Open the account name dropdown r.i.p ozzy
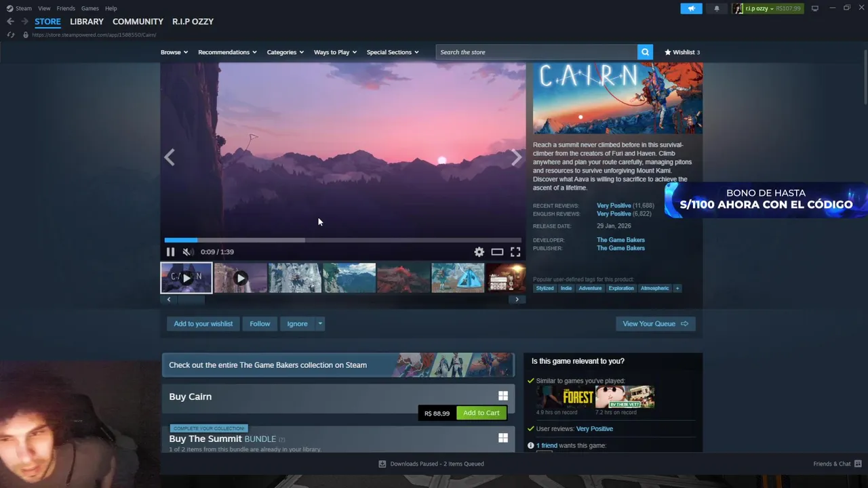The height and width of the screenshot is (488, 868). [x=759, y=8]
